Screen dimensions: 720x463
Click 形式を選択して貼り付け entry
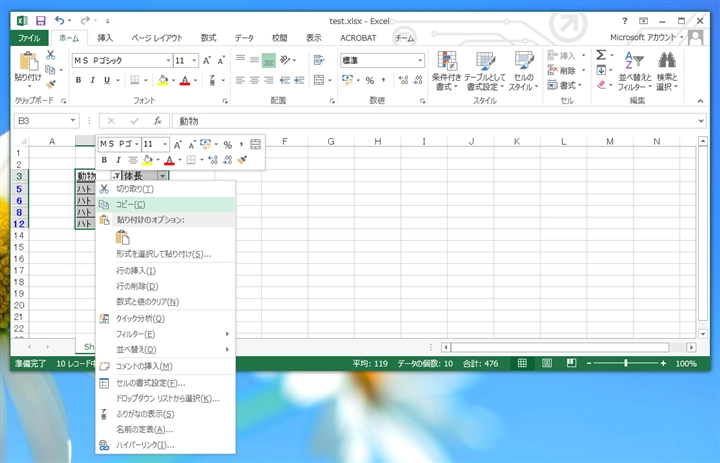tap(166, 254)
